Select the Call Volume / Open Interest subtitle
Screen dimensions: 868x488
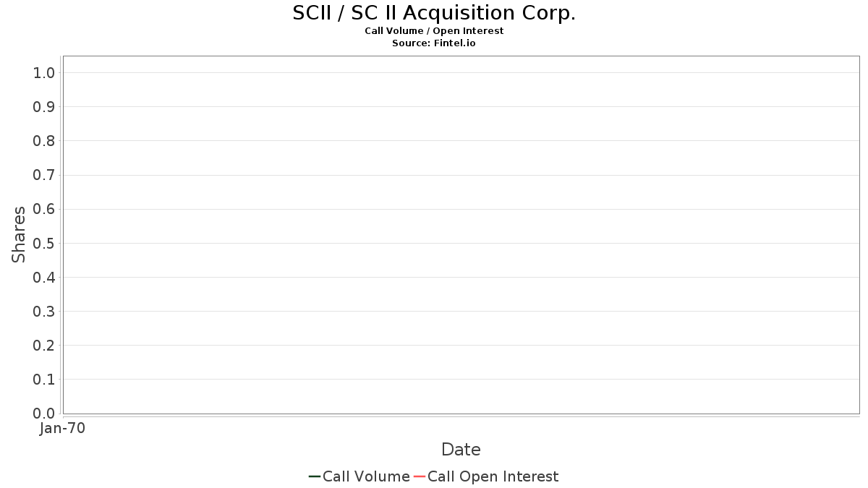(434, 31)
